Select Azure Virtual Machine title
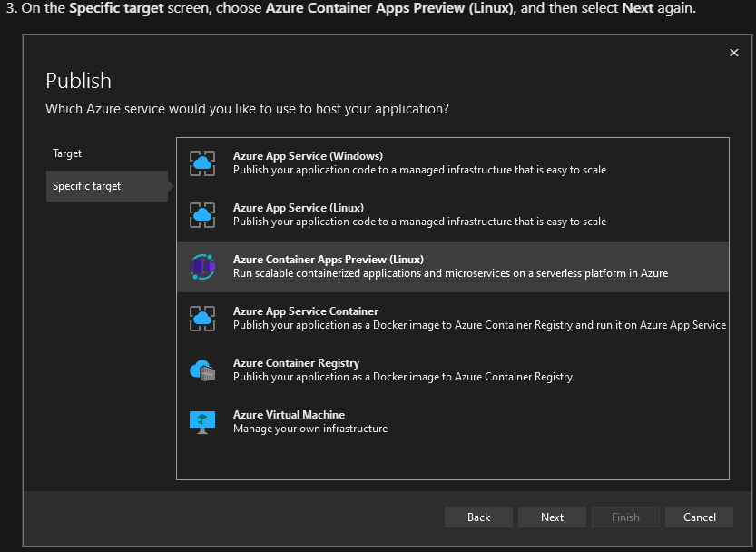The width and height of the screenshot is (756, 552). pyautogui.click(x=289, y=415)
